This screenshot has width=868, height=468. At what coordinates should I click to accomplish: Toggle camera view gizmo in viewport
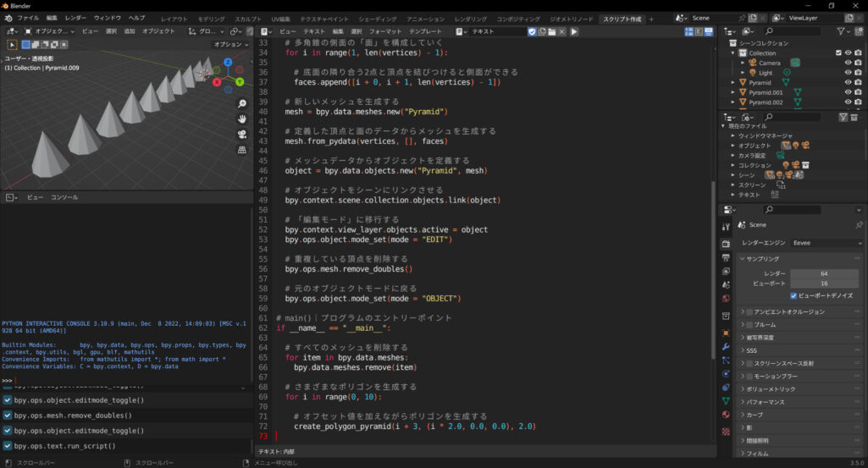tap(242, 135)
